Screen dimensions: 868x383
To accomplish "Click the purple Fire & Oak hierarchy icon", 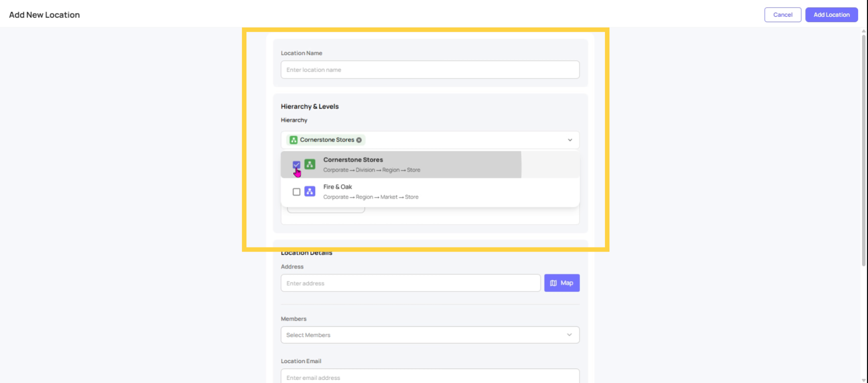I will (x=310, y=191).
